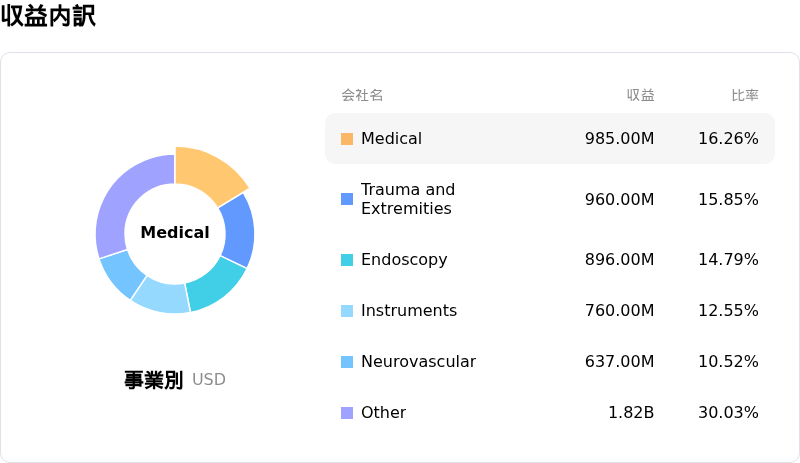This screenshot has height=463, width=800.
Task: Click the Neurovascular legend color swatch
Action: [347, 362]
